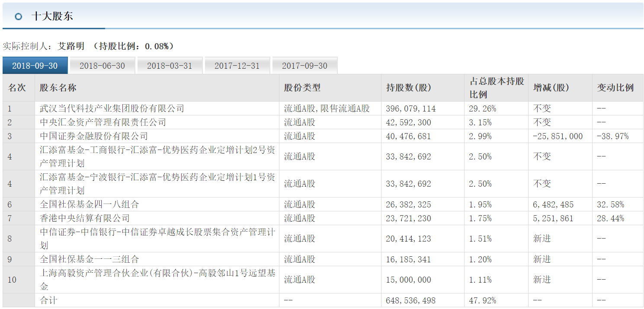Show the 2017-12-31 tab data

pyautogui.click(x=237, y=66)
